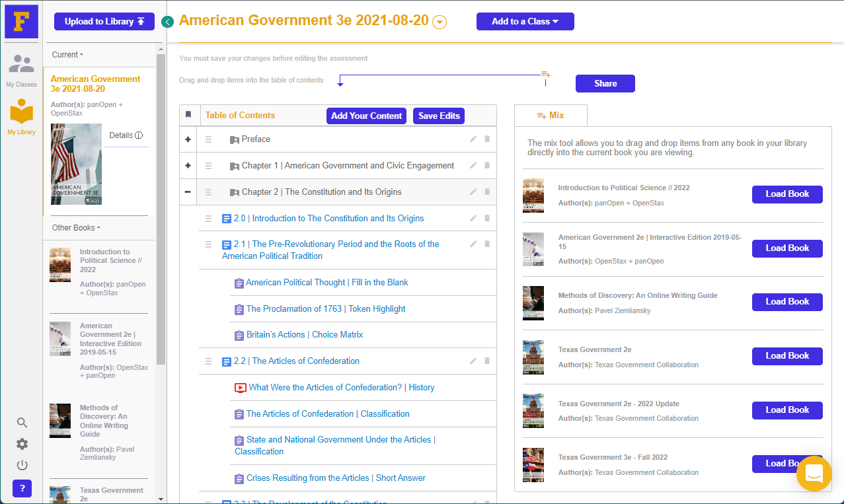The height and width of the screenshot is (504, 844).
Task: Open the Add to a Class dropdown
Action: pyautogui.click(x=525, y=22)
